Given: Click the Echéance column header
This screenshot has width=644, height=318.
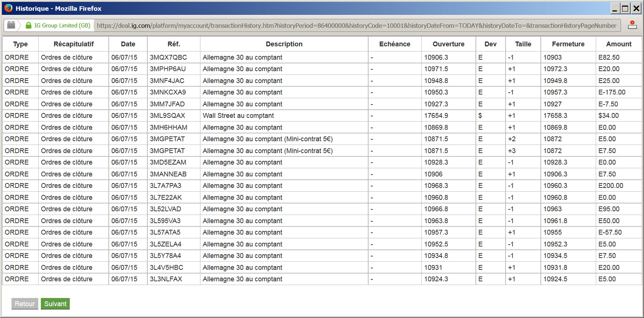Looking at the screenshot, I should point(395,44).
